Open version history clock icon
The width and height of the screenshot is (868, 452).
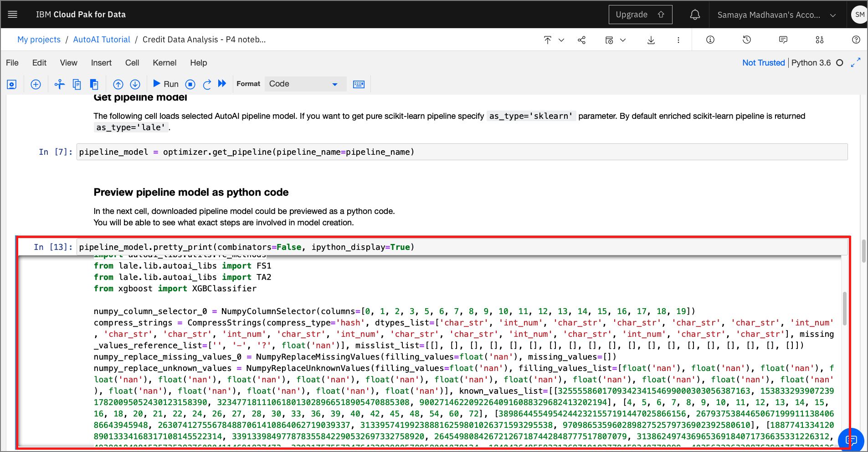tap(746, 40)
